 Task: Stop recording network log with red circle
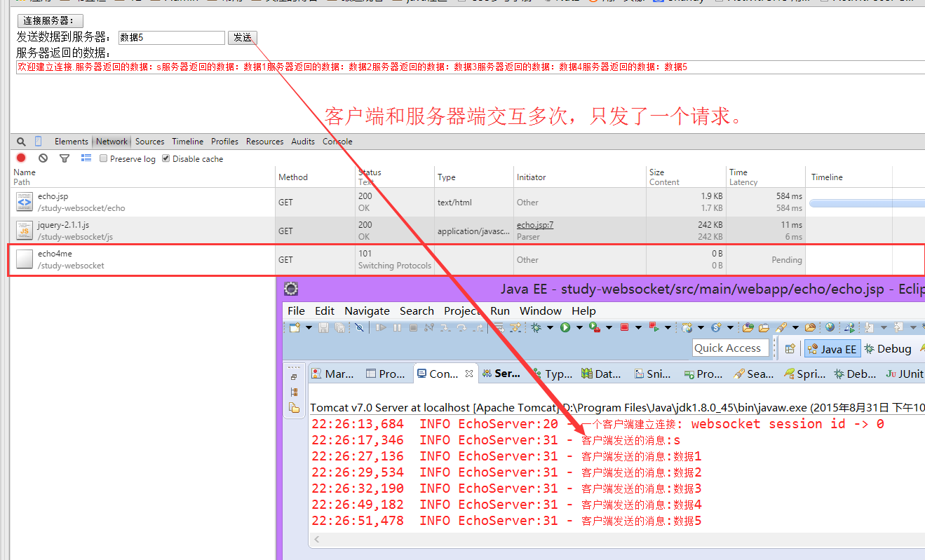[21, 158]
